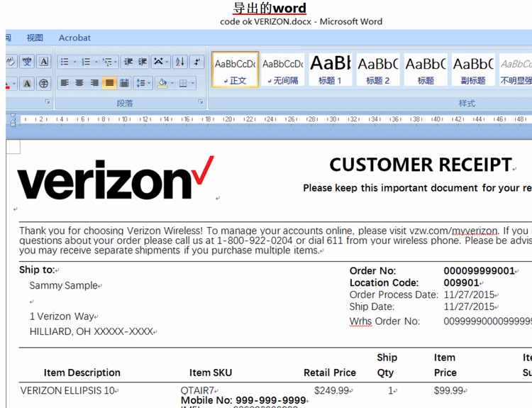Open the Asian layout text tool

(158, 62)
